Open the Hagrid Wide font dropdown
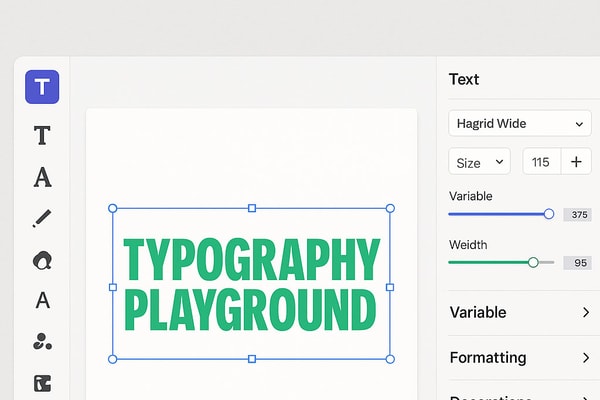This screenshot has width=600, height=400. (520, 124)
